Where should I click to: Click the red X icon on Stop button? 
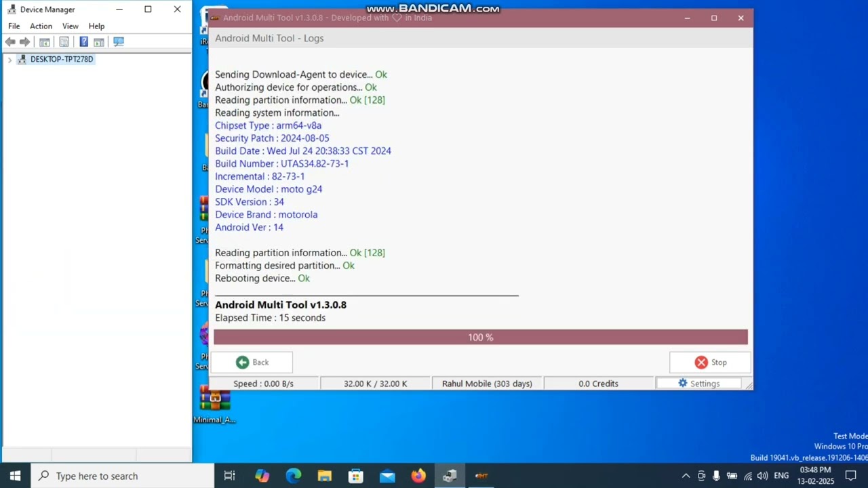click(x=701, y=363)
